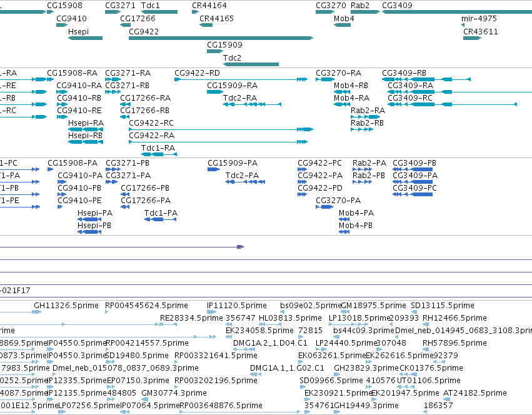Click the Tdc2 gene glyph

pos(251,64)
